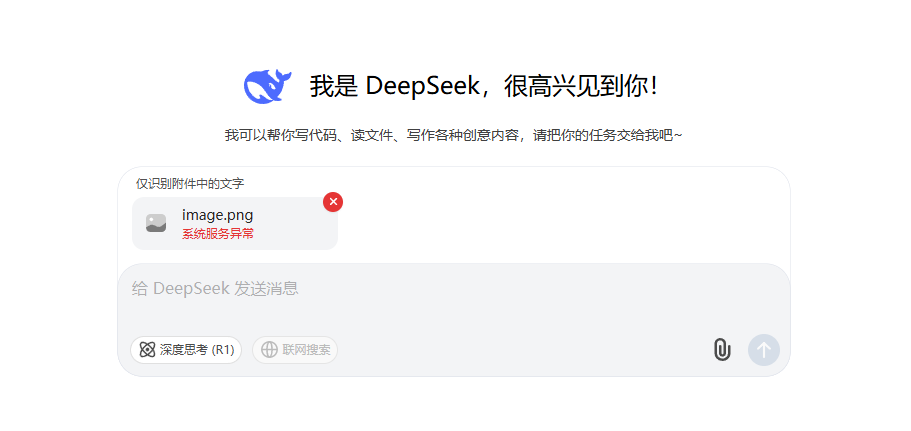Viewport: 911px width, 431px height.
Task: Click the image.png filename text
Action: 217,216
